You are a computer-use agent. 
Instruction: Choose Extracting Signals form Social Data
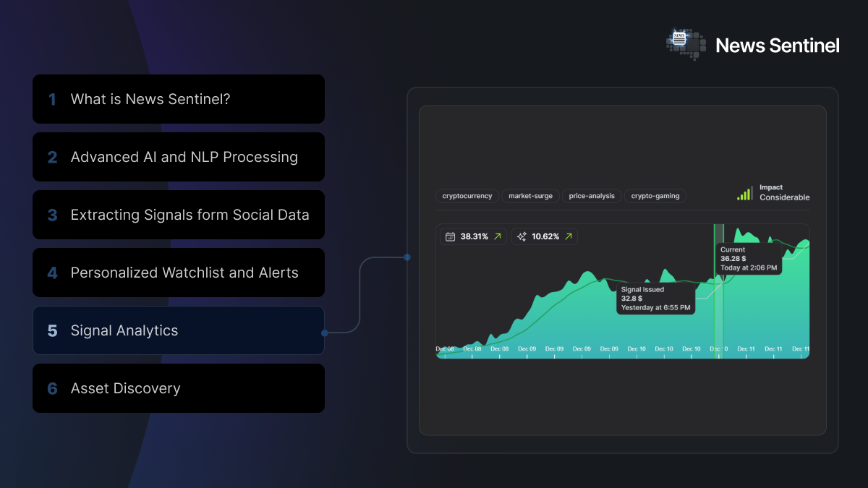(x=179, y=215)
